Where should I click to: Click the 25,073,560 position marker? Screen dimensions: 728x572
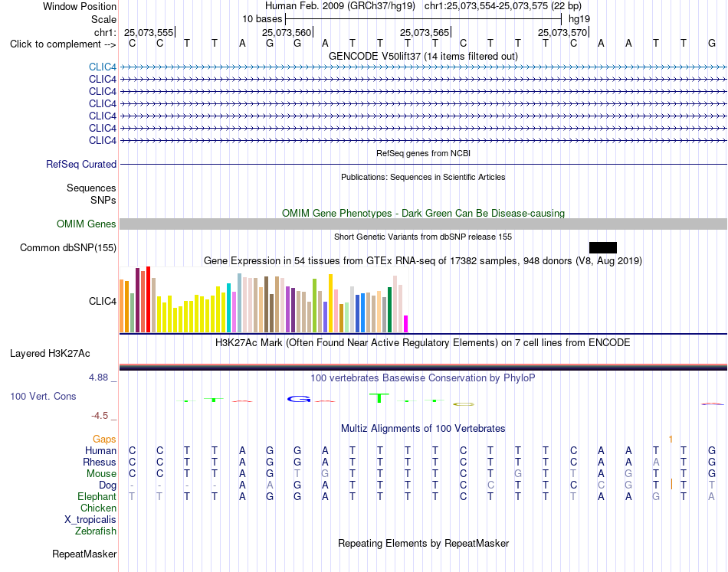pos(287,32)
